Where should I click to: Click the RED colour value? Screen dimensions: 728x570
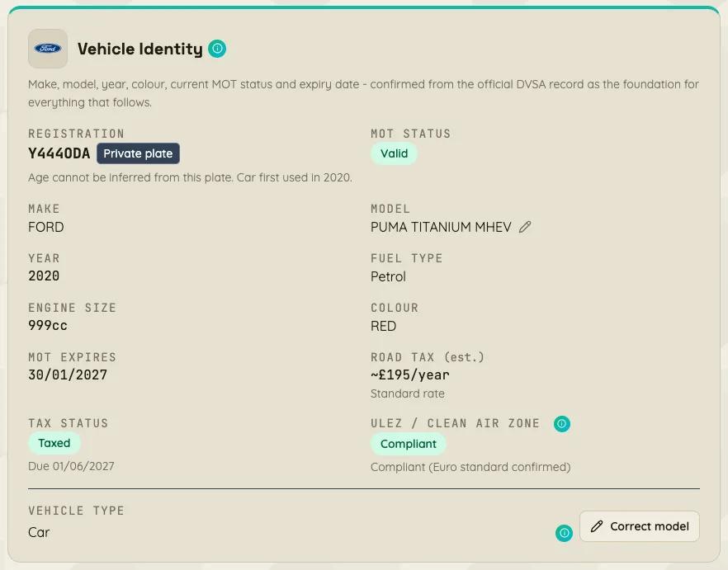pyautogui.click(x=383, y=327)
